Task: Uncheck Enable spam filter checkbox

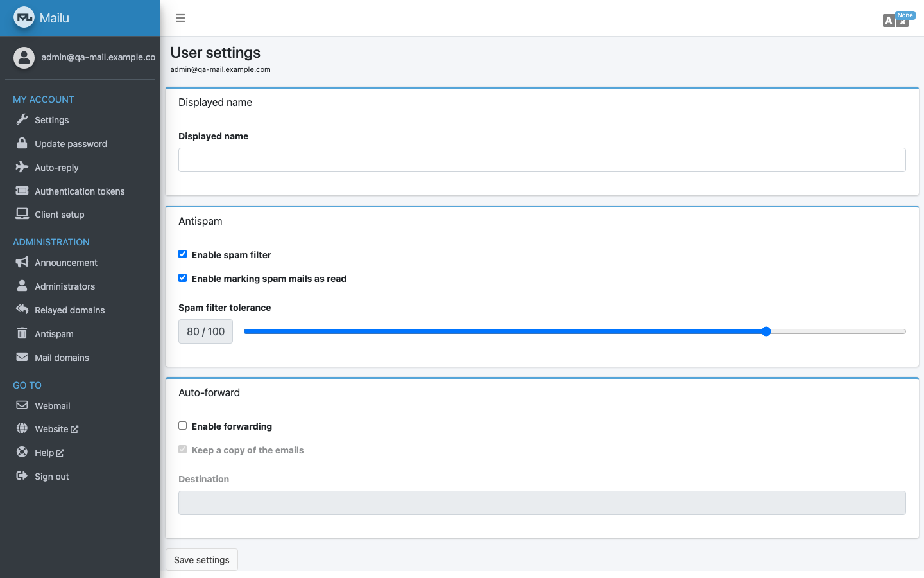Action: click(183, 254)
